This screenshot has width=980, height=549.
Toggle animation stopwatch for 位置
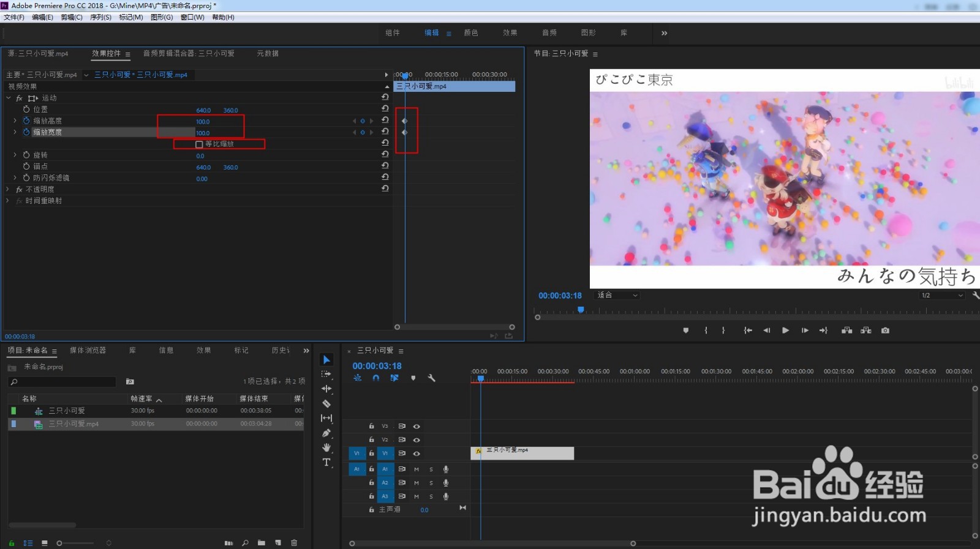[x=26, y=109]
